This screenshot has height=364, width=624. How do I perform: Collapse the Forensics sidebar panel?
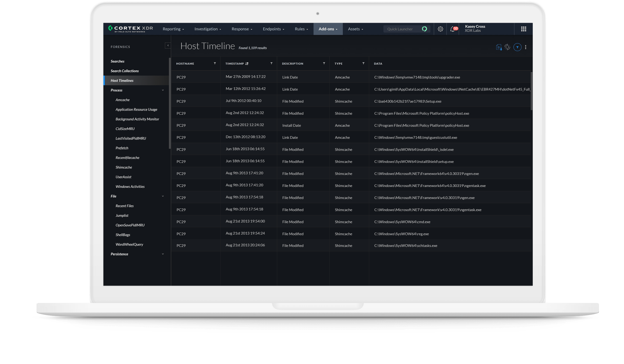point(168,45)
